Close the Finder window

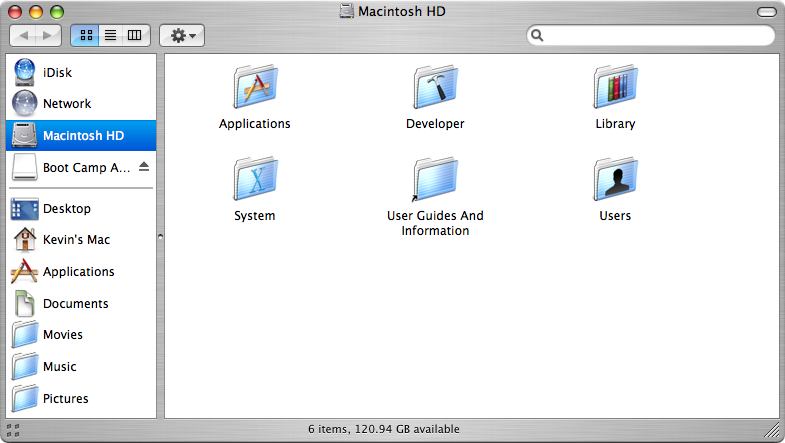16,12
